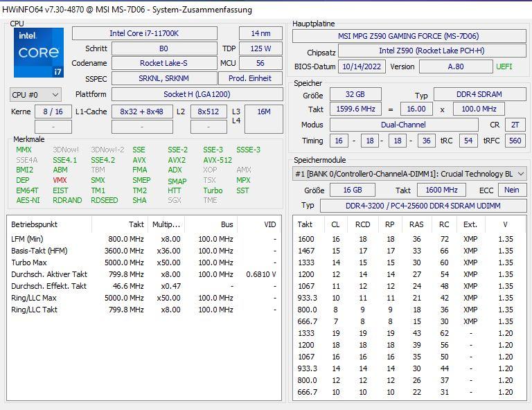Click the Kerne 8 / 16 value
The width and height of the screenshot is (532, 410).
point(53,112)
